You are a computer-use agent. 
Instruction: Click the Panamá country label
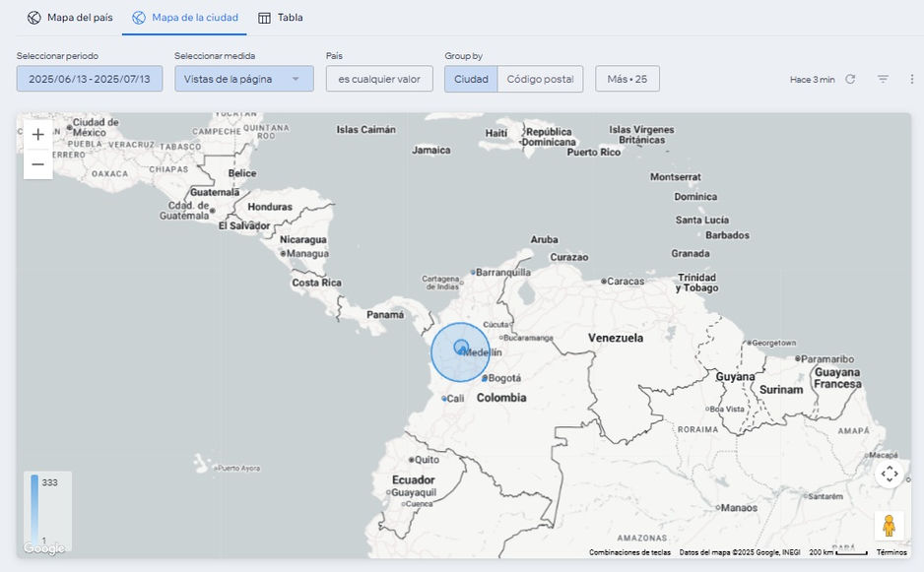[x=385, y=315]
